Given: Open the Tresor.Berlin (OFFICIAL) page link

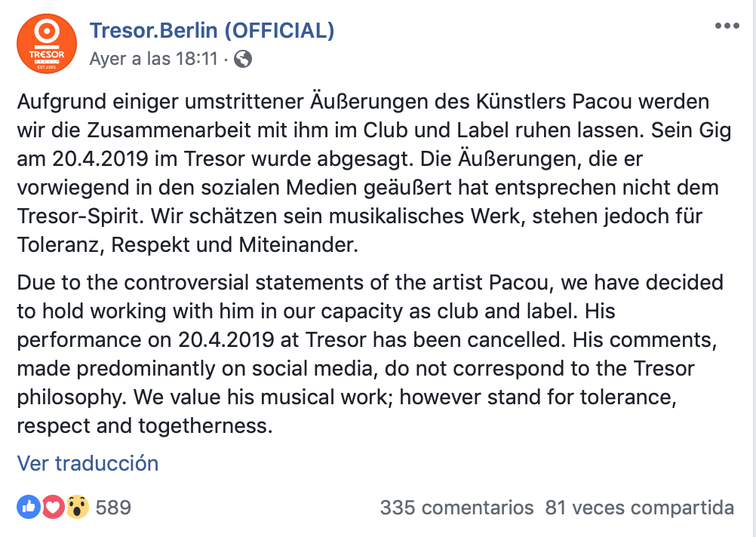Looking at the screenshot, I should click(212, 31).
